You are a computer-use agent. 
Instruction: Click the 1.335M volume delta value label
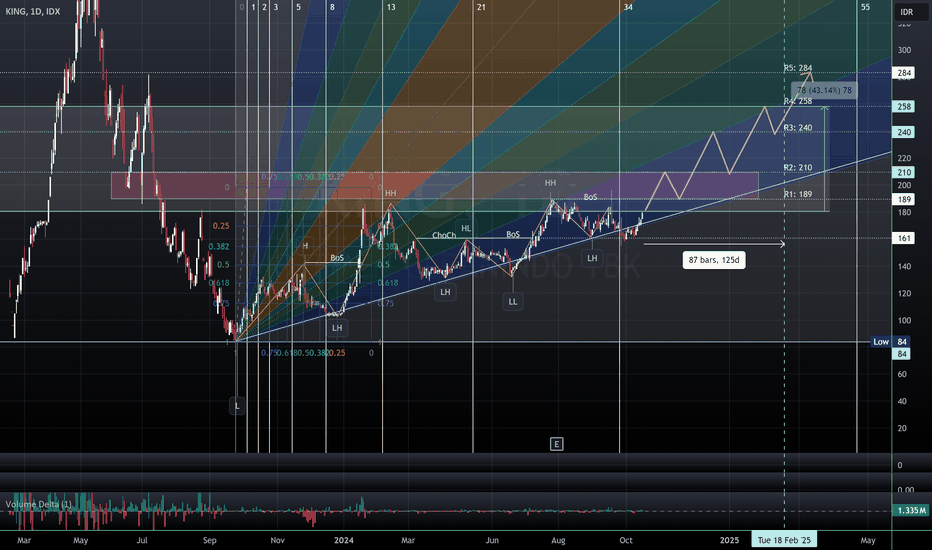912,510
